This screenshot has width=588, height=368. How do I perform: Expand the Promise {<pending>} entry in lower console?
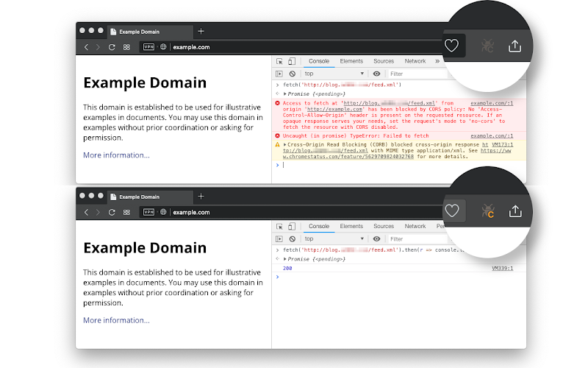coord(285,259)
